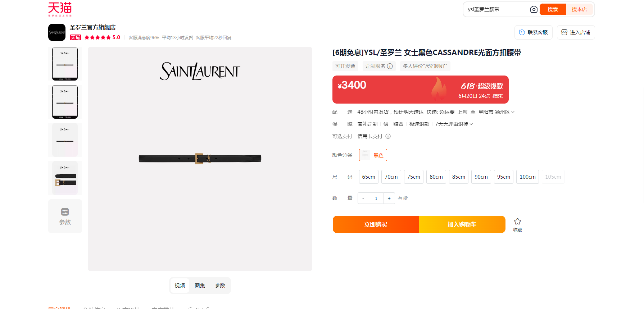Image resolution: width=644 pixels, height=310 pixels.
Task: Select size 70cm
Action: pos(391,177)
